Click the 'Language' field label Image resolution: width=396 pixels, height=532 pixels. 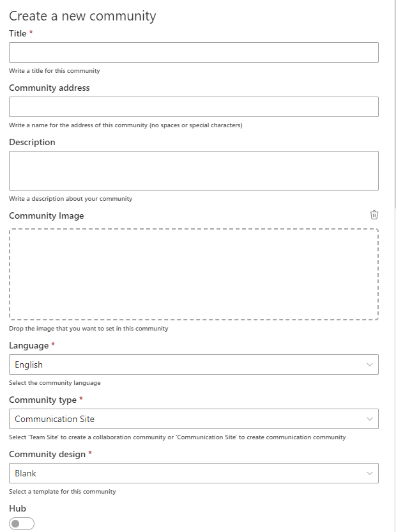click(x=29, y=346)
